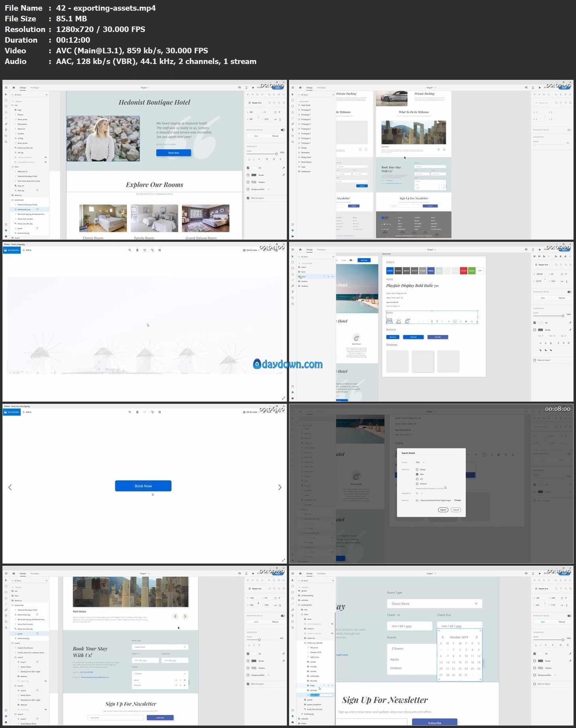Viewport: 576px width, 728px height.
Task: Select the Ellipse tool in the 00:01:20 frame
Action: tap(6, 106)
